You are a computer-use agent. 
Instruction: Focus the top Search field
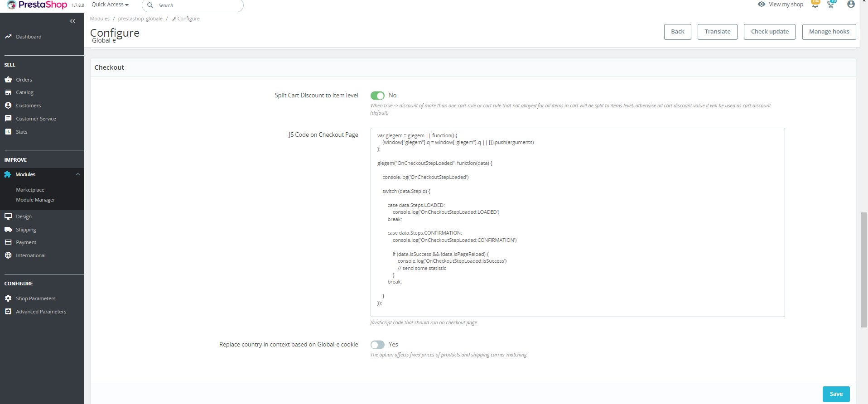(x=193, y=5)
